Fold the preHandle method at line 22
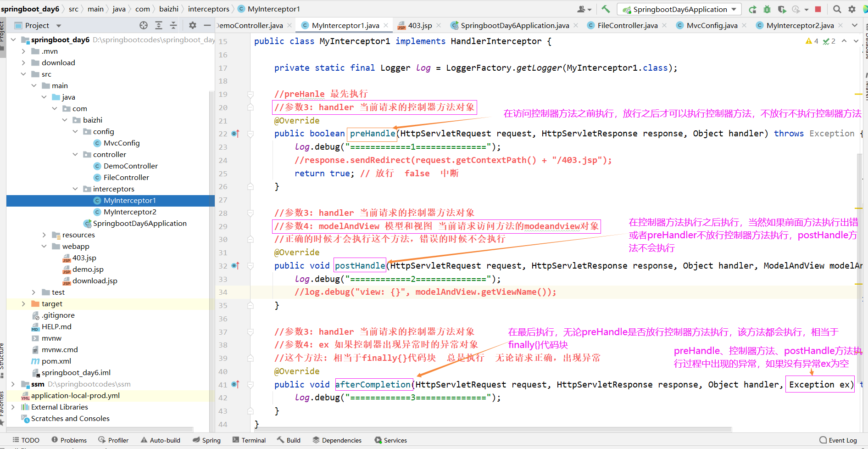 coord(250,134)
